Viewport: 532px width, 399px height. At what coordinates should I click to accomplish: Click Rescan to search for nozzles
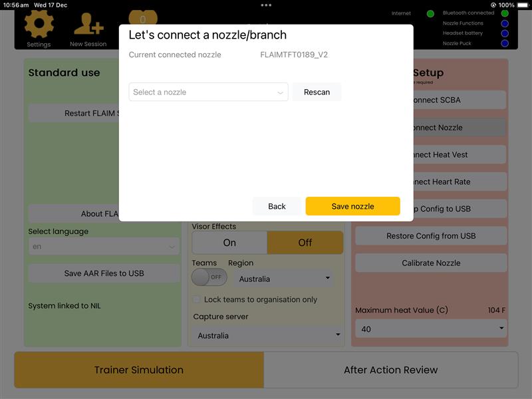pos(317,92)
